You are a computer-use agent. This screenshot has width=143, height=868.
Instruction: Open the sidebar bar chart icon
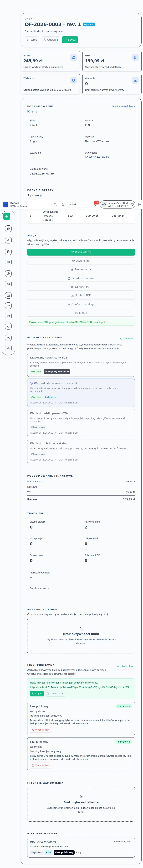click(x=8, y=296)
